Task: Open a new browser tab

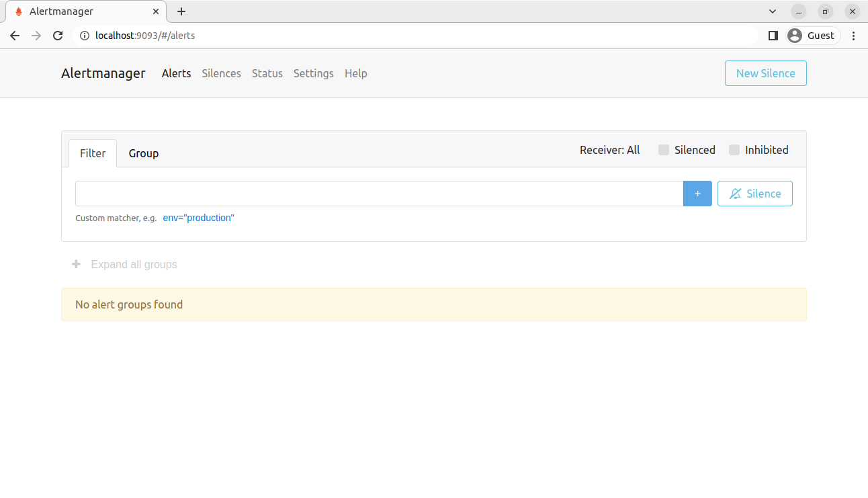Action: [x=181, y=11]
